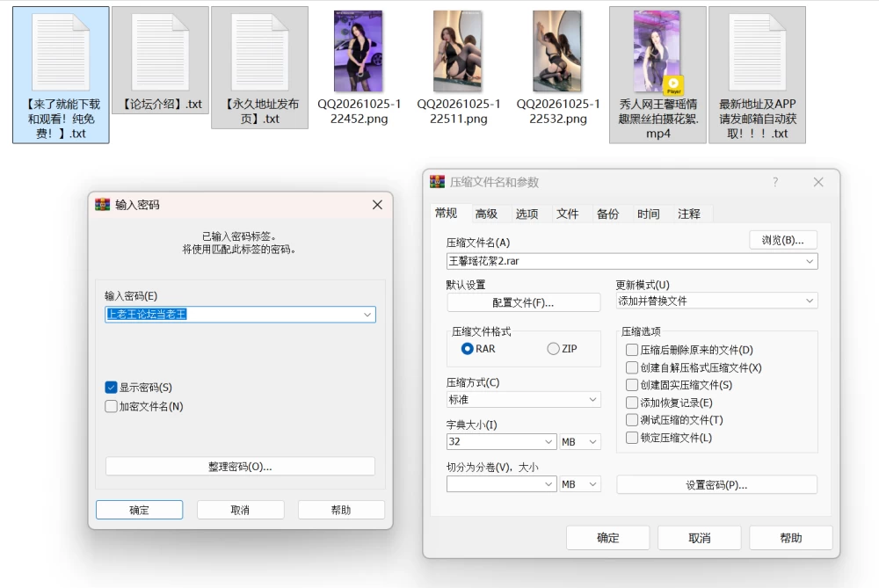The width and height of the screenshot is (879, 588).
Task: Click the WinRAR icon in 输入密码 title bar
Action: [102, 205]
